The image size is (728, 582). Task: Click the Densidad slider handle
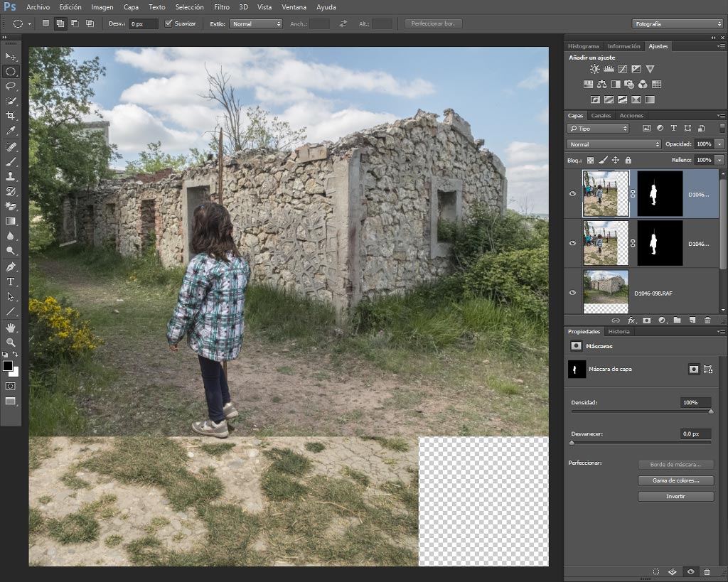point(711,411)
